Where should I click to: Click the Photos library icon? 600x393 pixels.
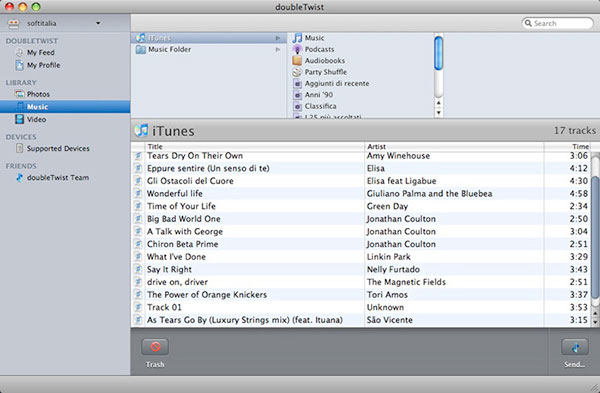pos(20,94)
